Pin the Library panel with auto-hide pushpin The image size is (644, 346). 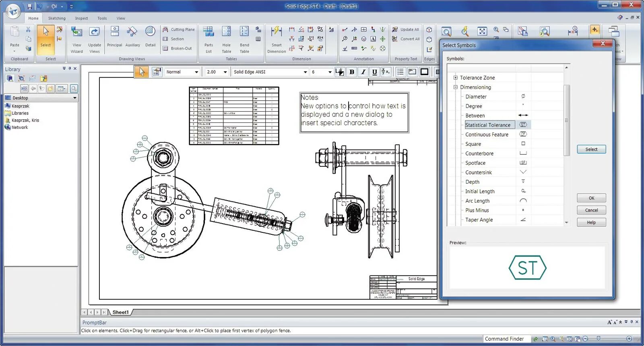pyautogui.click(x=70, y=68)
